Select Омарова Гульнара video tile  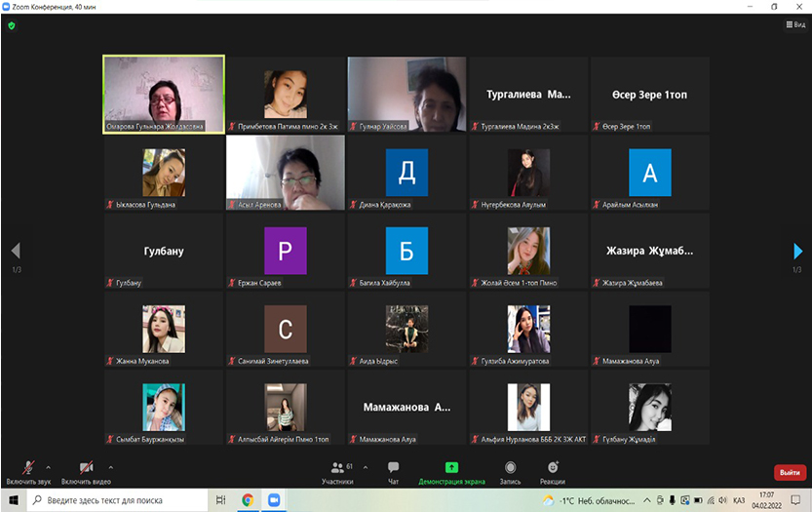[164, 94]
